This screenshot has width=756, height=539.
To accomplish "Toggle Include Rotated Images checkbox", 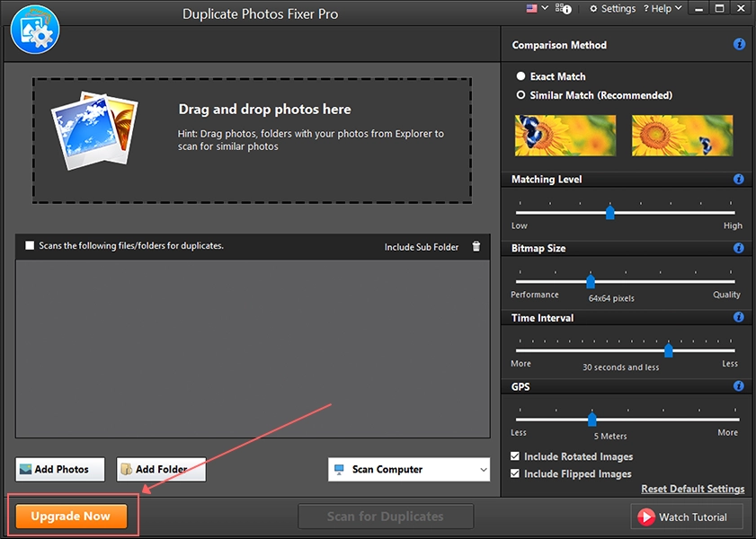I will pyautogui.click(x=515, y=456).
